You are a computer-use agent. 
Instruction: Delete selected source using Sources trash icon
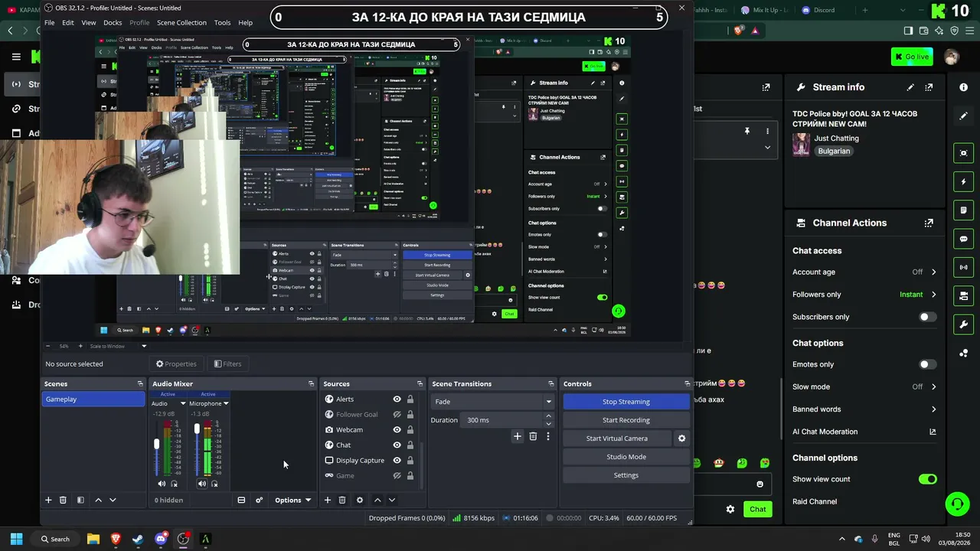(342, 500)
